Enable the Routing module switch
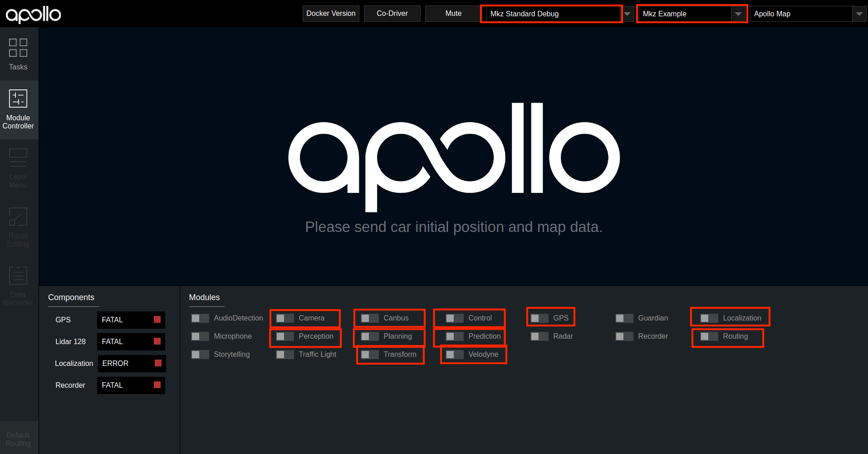The height and width of the screenshot is (454, 868). point(709,336)
